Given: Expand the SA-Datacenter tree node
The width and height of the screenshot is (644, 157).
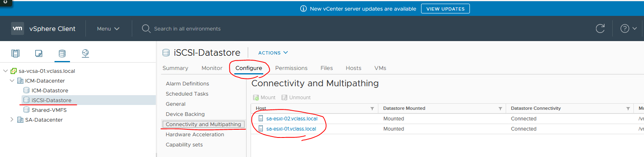Looking at the screenshot, I should (12, 120).
